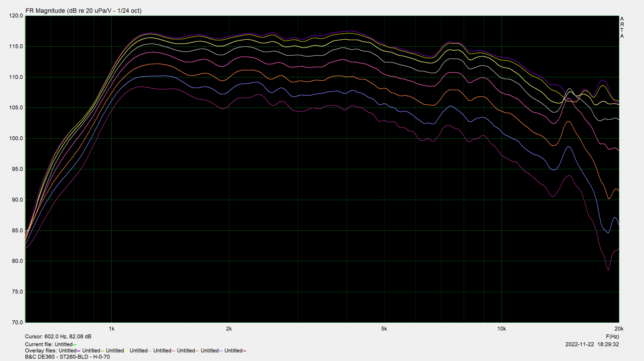Click the '95.0' dB axis label
Screen dimensions: 644x361
coord(18,169)
